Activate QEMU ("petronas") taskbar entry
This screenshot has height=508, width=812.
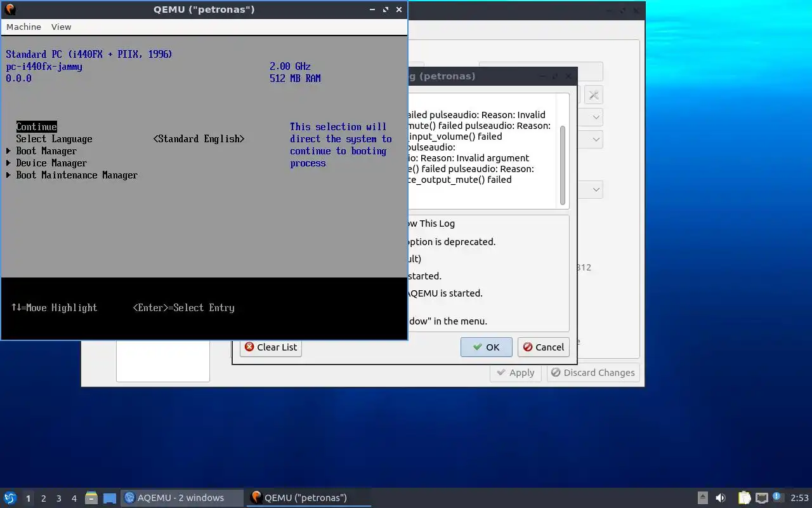pos(308,498)
